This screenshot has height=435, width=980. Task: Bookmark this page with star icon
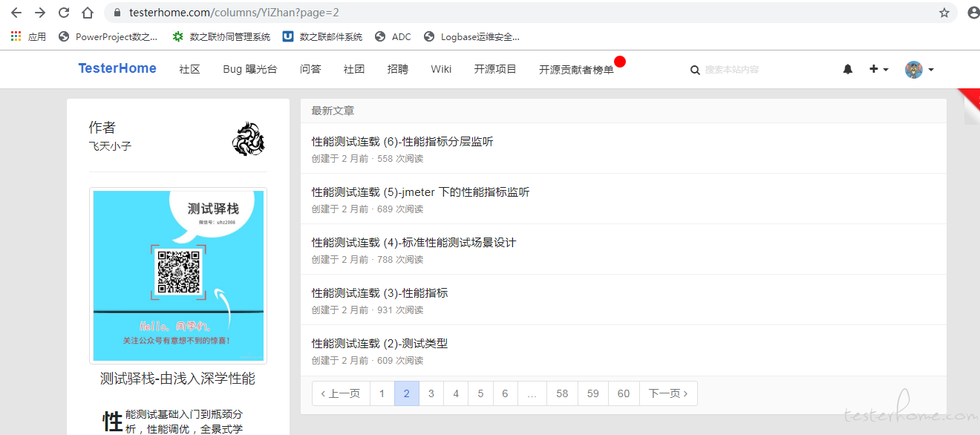click(x=944, y=13)
